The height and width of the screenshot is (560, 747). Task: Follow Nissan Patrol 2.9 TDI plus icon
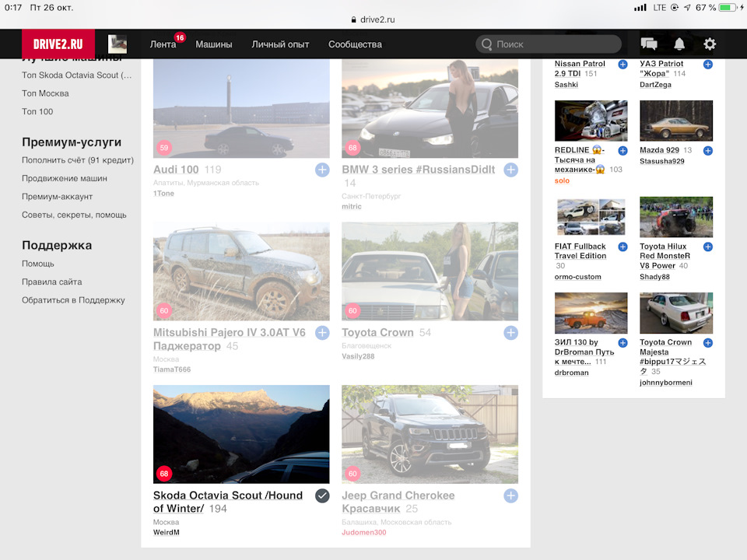point(622,65)
